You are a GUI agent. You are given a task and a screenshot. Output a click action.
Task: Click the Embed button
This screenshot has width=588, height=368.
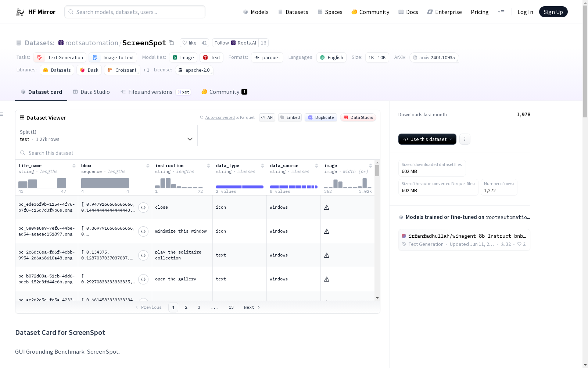(x=290, y=117)
